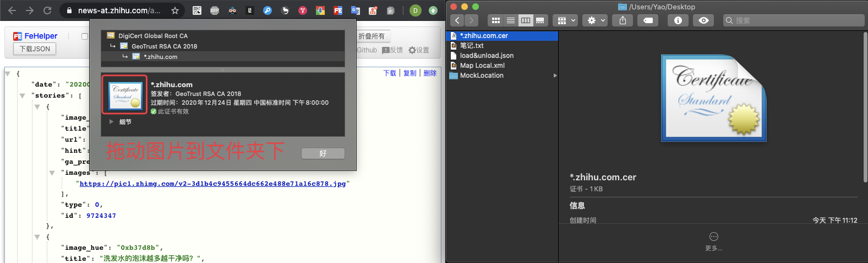This screenshot has height=263, width=868.
Task: Collapse the "stories" array triangle
Action: (22, 95)
